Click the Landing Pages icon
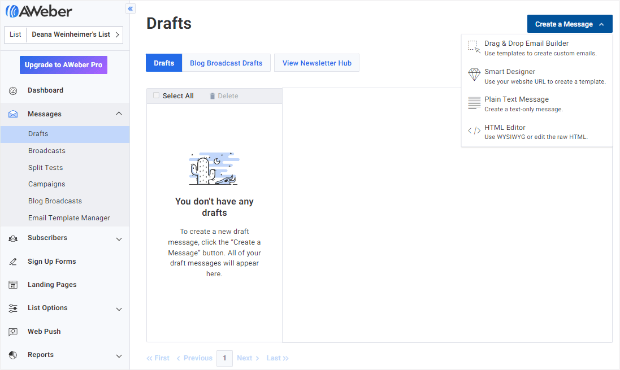 pyautogui.click(x=13, y=285)
